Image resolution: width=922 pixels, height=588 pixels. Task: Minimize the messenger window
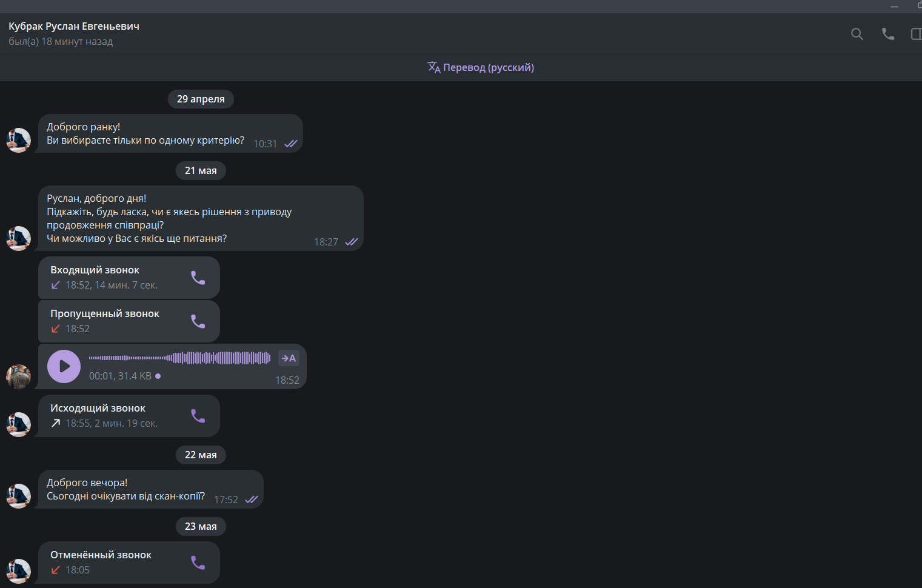(x=894, y=6)
